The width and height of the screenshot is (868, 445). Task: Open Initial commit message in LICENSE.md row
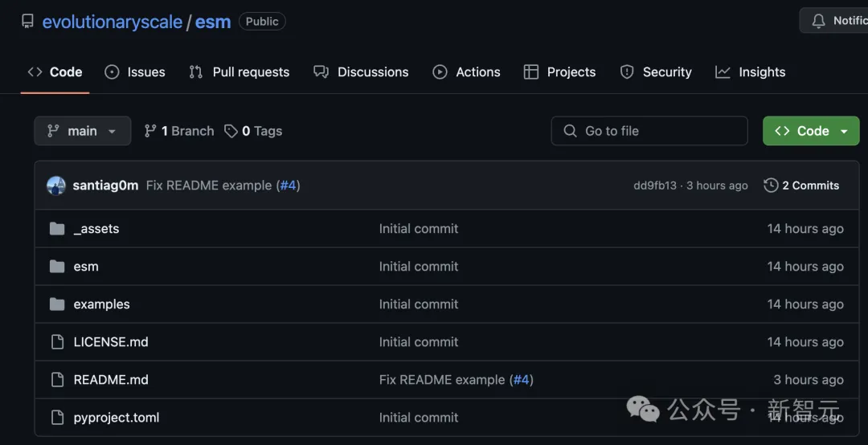pos(419,341)
